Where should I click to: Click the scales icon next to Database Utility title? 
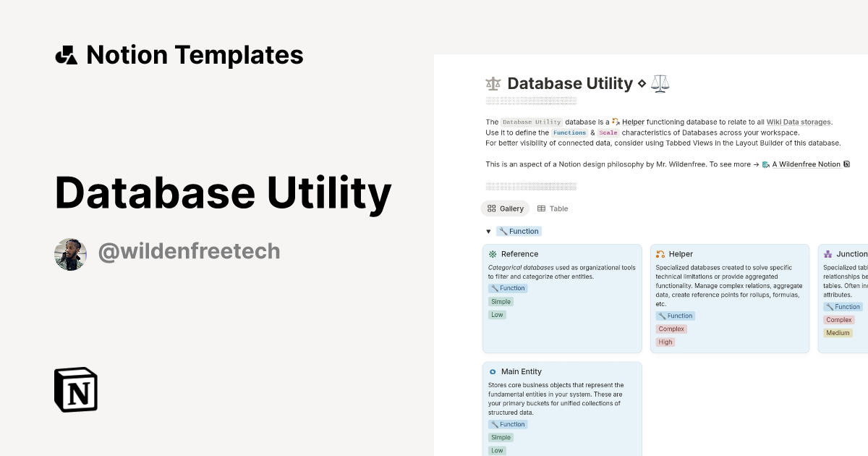[x=659, y=83]
